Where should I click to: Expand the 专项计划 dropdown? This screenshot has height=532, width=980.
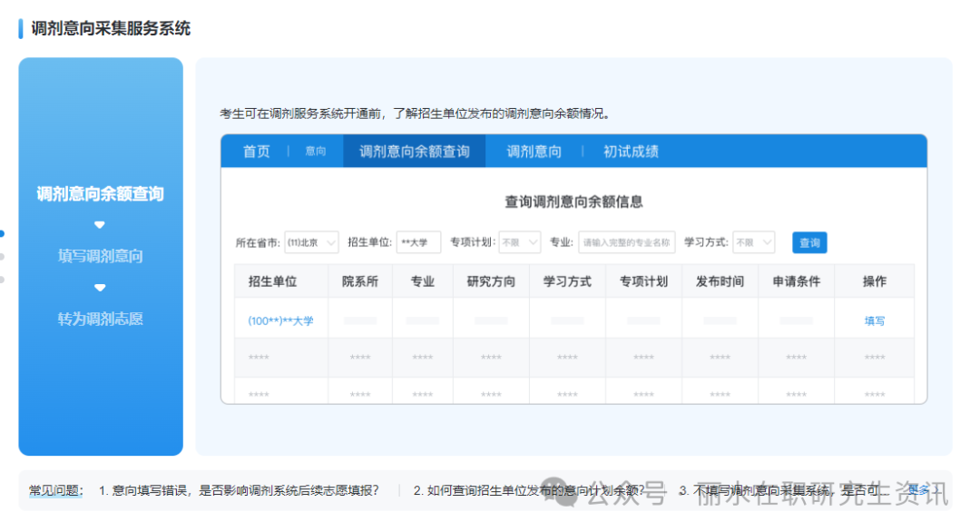tap(519, 242)
